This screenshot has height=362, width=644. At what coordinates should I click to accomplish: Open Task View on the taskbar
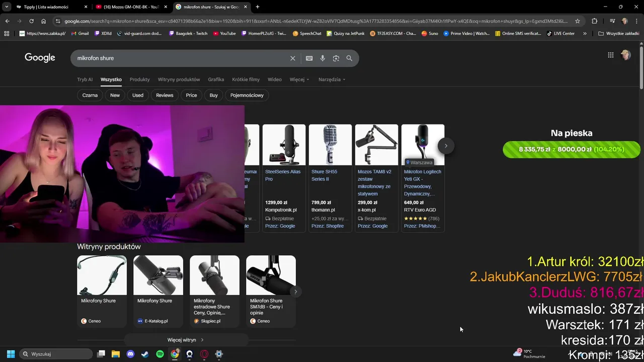[x=101, y=354]
